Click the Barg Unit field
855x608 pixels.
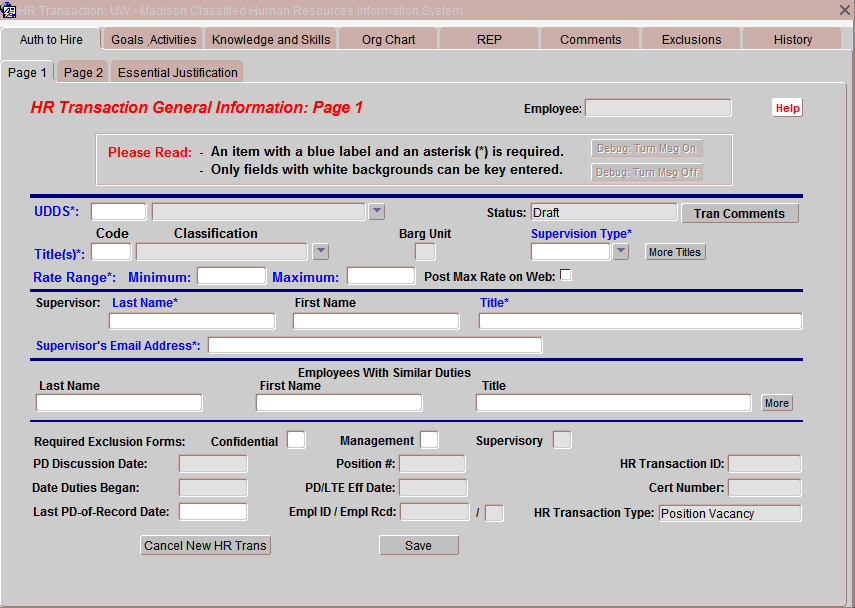[x=425, y=252]
